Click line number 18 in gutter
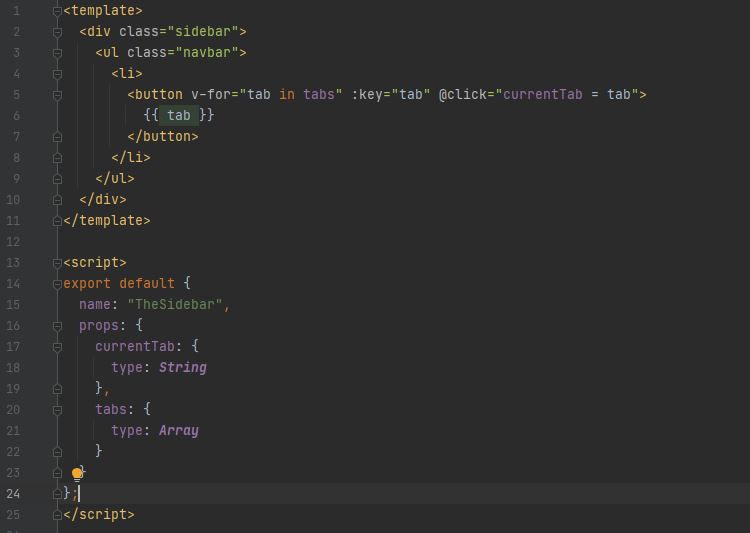 (x=13, y=367)
